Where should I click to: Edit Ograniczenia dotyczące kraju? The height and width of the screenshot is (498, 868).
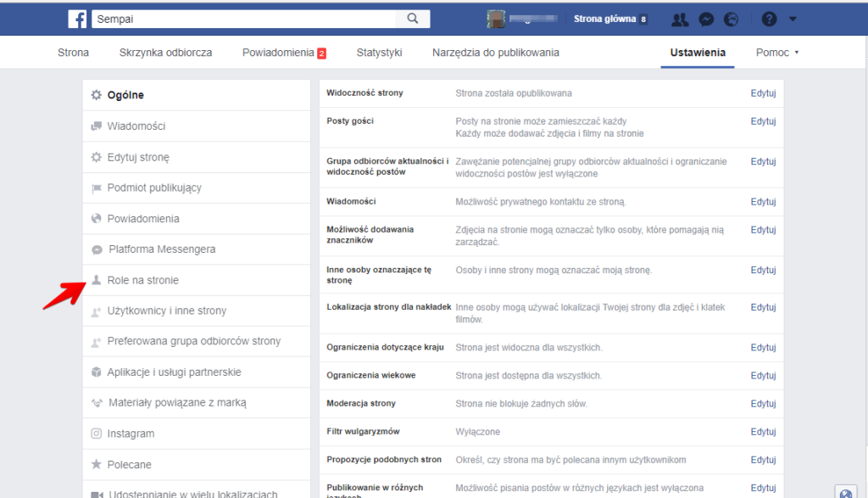(763, 348)
